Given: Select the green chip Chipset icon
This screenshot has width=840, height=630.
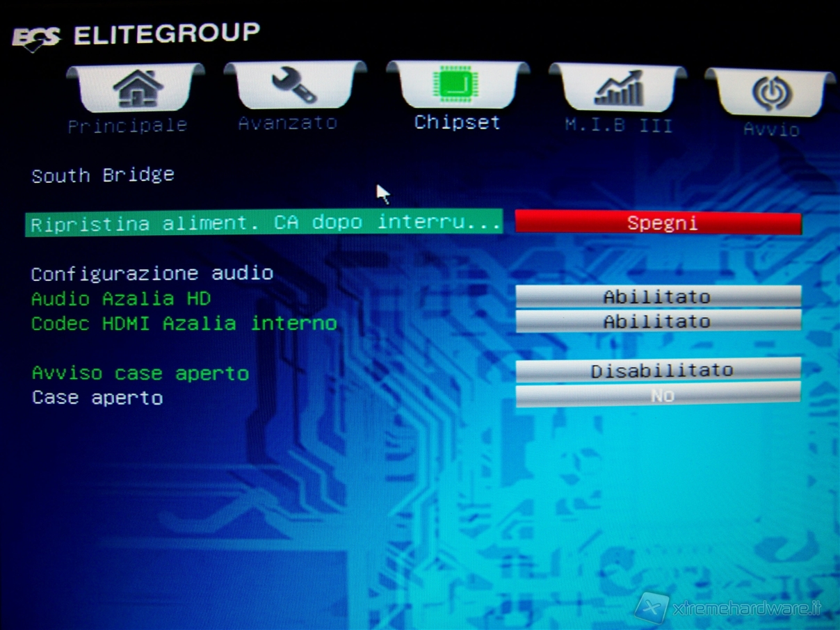Looking at the screenshot, I should coord(457,86).
